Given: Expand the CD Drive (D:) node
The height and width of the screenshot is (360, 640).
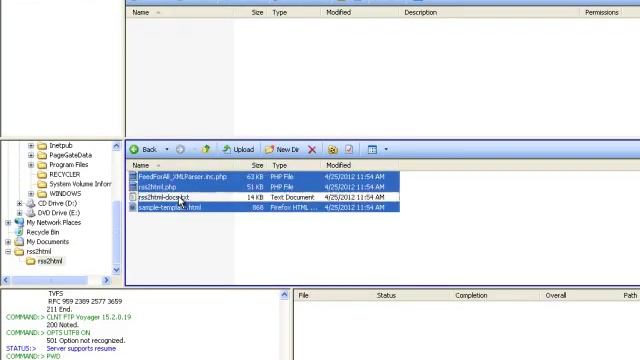Looking at the screenshot, I should (20, 203).
